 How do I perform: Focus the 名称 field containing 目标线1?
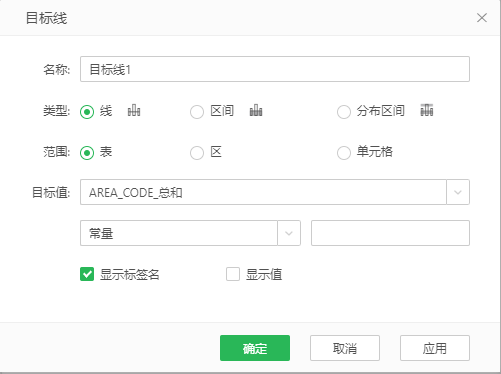275,69
